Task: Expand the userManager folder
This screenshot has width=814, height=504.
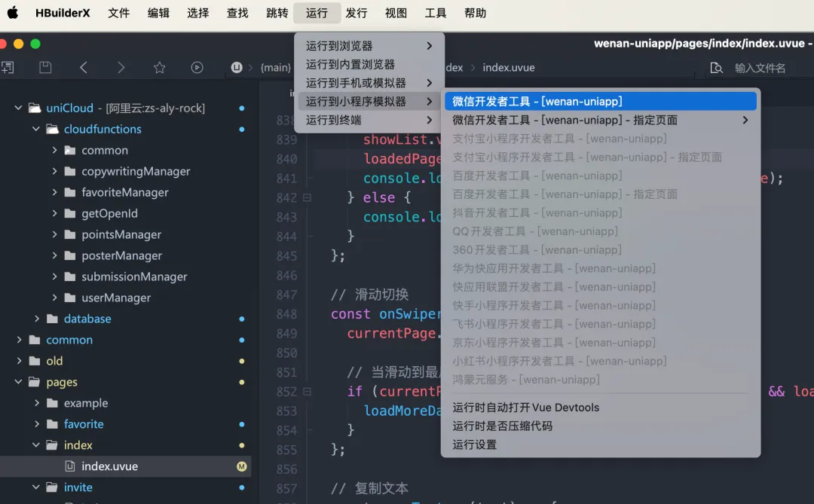Action: [54, 298]
